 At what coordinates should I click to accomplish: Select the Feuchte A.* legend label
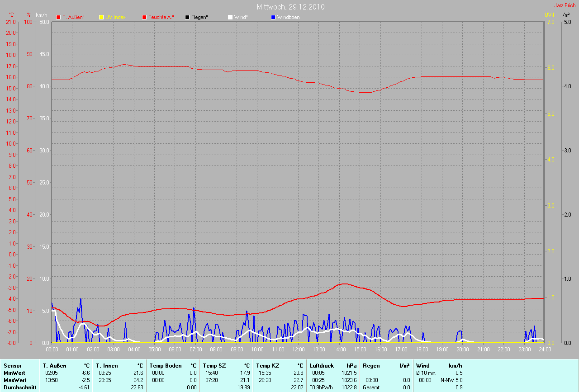pos(161,17)
